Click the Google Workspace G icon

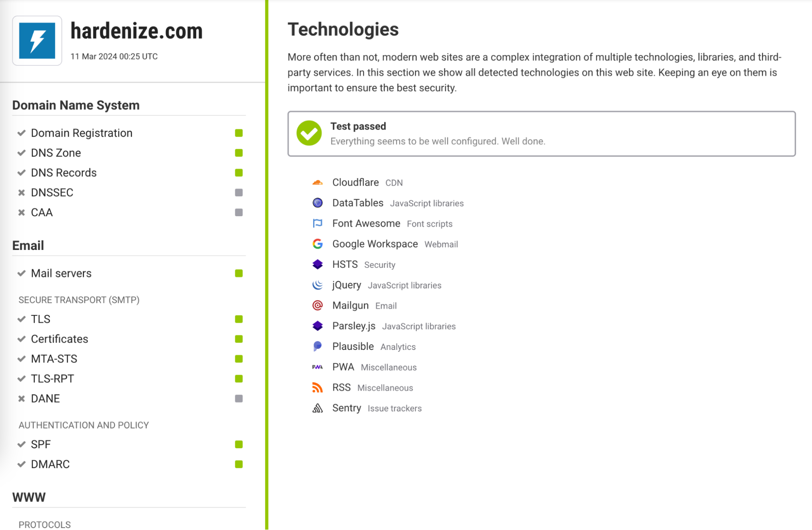[x=318, y=244]
